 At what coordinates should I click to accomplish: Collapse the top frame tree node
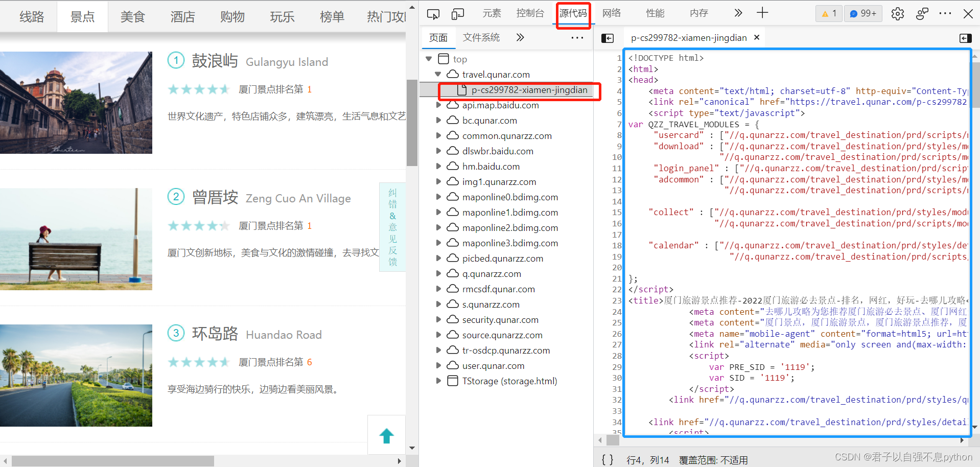coord(429,59)
